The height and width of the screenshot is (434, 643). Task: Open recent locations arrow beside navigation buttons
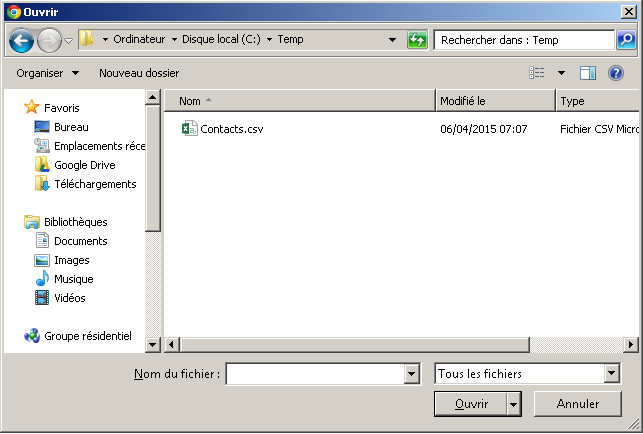[x=68, y=41]
